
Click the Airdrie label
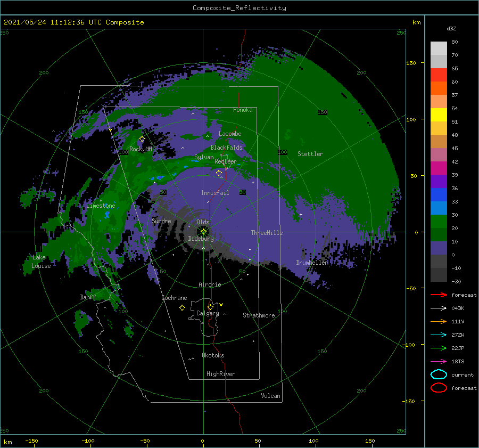tap(210, 284)
